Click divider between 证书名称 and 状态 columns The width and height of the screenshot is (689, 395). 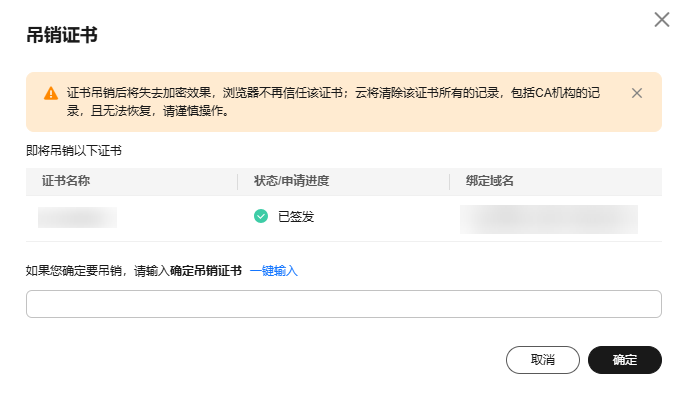tap(237, 181)
